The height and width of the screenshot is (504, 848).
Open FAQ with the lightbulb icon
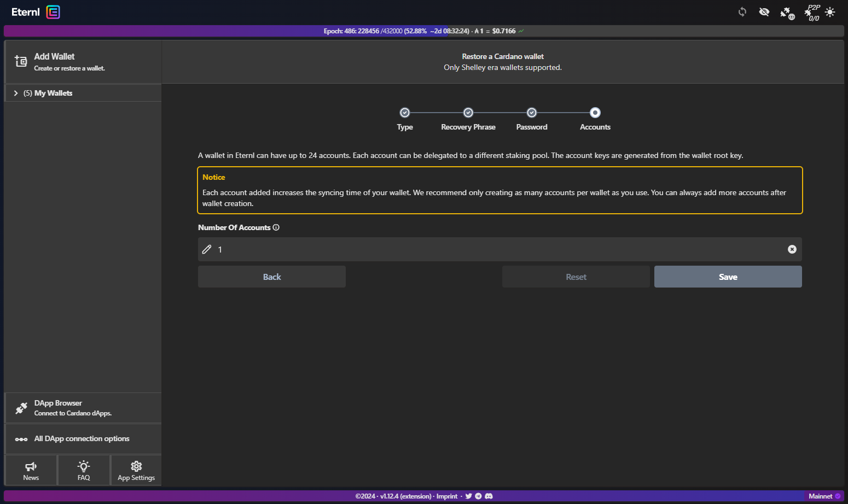click(x=84, y=466)
